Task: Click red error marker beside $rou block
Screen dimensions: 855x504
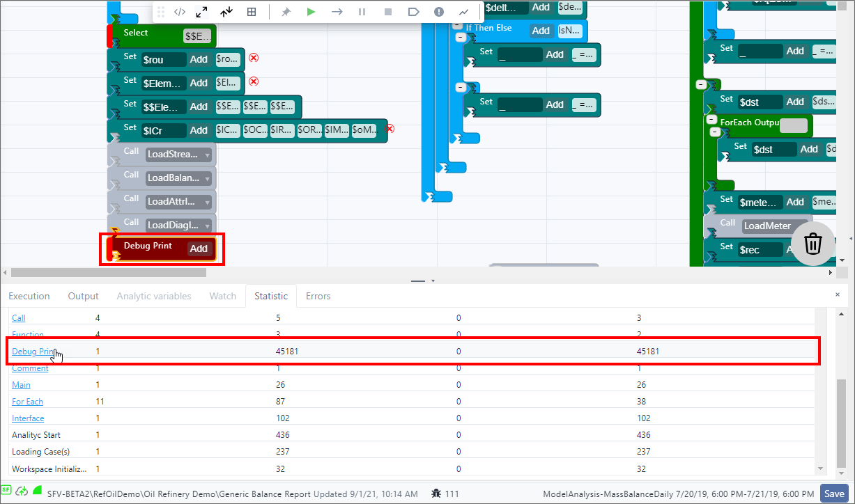Action: (x=254, y=58)
